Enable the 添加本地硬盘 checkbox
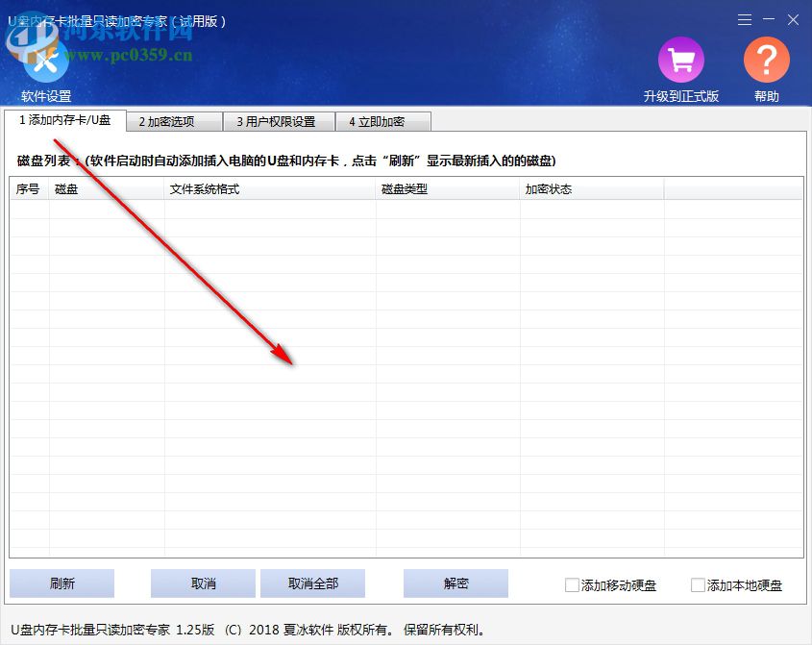Image resolution: width=812 pixels, height=645 pixels. 697,584
